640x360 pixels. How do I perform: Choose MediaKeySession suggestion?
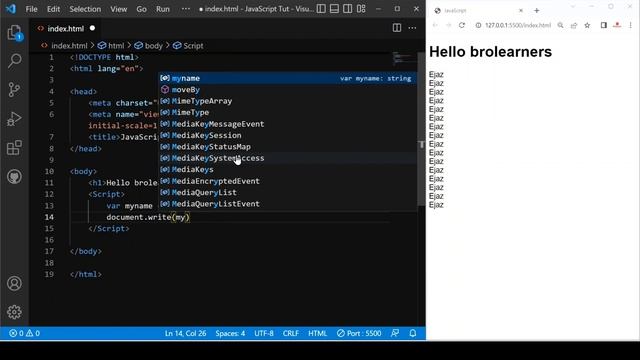287,135
